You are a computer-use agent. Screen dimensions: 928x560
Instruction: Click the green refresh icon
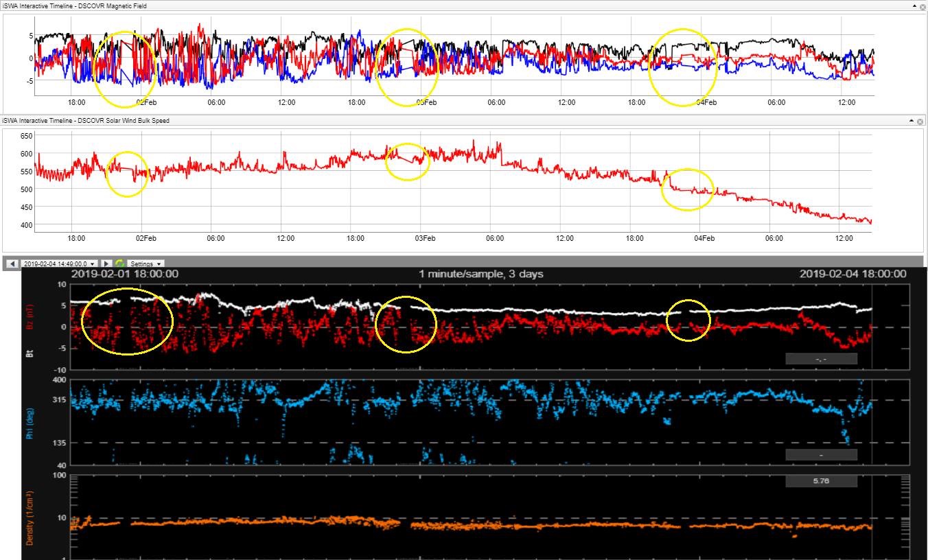[120, 264]
